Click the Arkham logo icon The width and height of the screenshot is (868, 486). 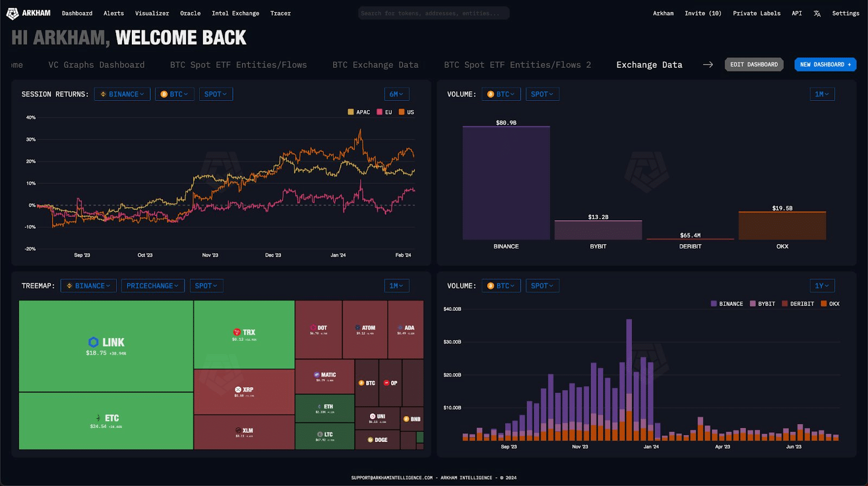12,14
